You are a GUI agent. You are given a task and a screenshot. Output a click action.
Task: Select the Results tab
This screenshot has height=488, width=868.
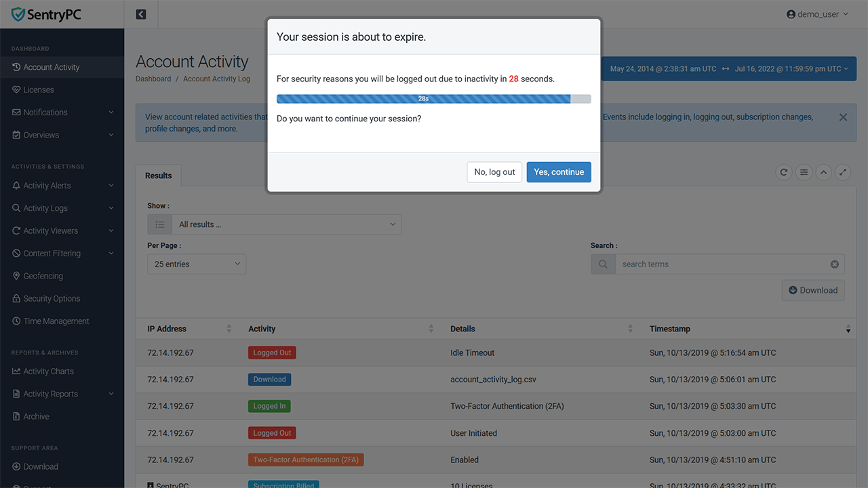tap(159, 176)
